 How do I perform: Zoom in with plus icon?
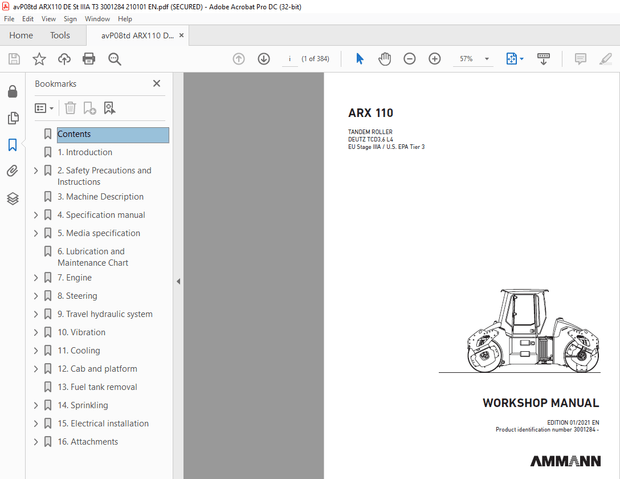[x=435, y=59]
